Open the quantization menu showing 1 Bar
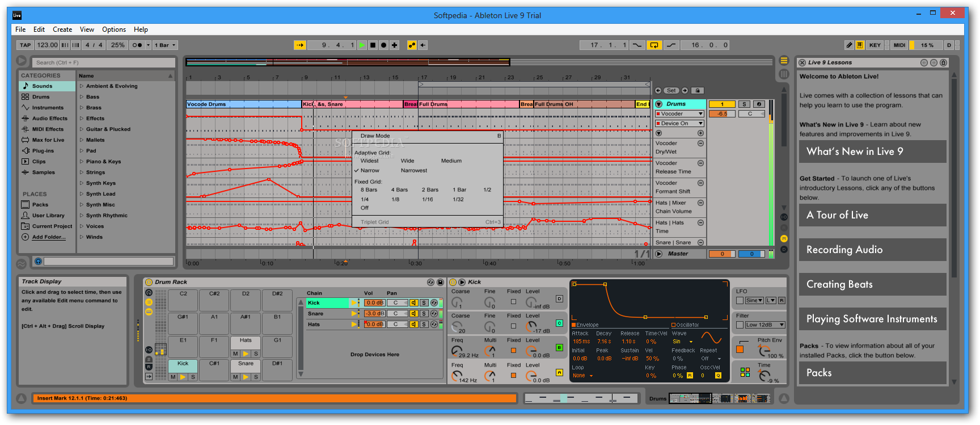This screenshot has width=980, height=425. coord(165,45)
